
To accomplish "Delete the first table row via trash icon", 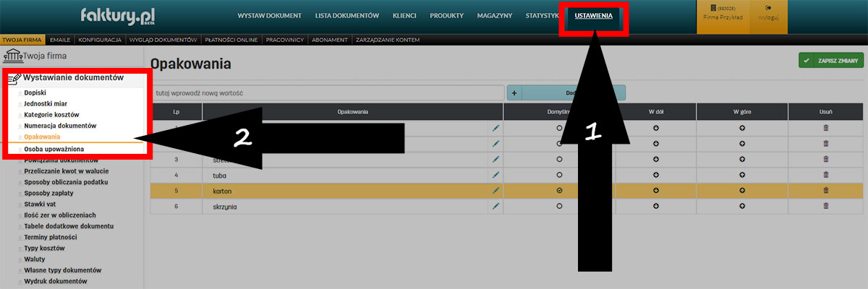I will [826, 127].
